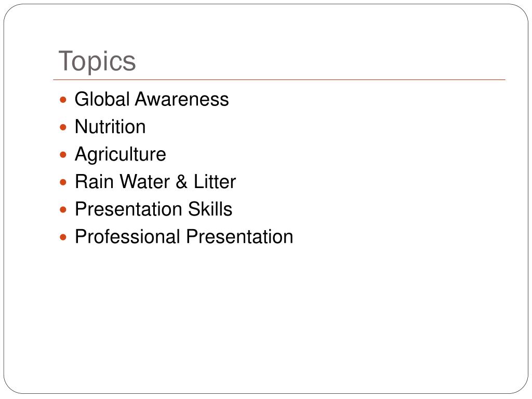Click "Presentation" in the "Professional Presentation" line
Viewport: 532px width, 399px height.
[240, 236]
